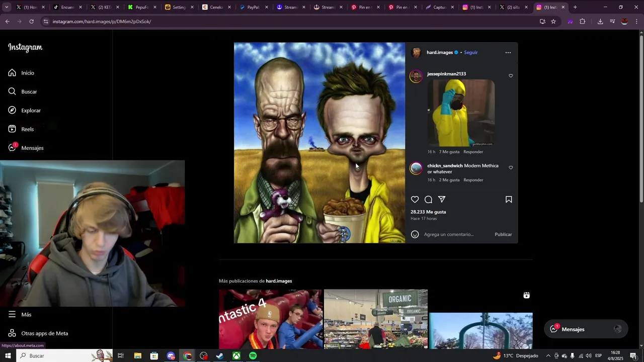644x362 pixels.
Task: Reload the page
Action: (x=31, y=22)
